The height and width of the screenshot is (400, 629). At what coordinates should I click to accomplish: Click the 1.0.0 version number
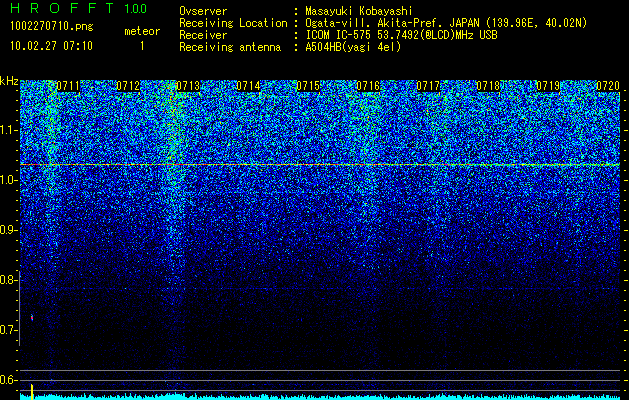(135, 9)
